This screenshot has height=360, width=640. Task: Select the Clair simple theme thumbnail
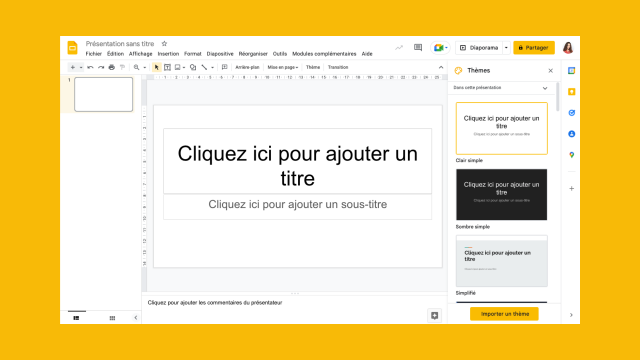502,128
